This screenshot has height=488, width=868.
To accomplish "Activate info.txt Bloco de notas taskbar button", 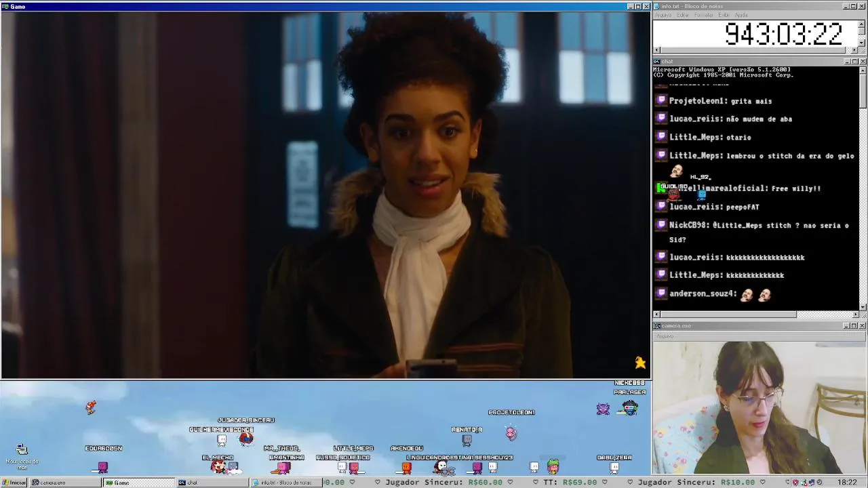I will 285,483.
